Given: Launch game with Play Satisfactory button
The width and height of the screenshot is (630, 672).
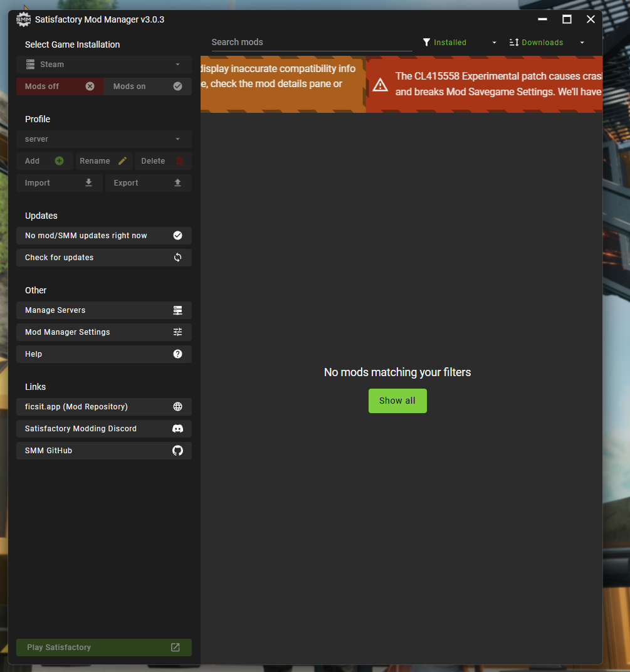Looking at the screenshot, I should (x=103, y=647).
